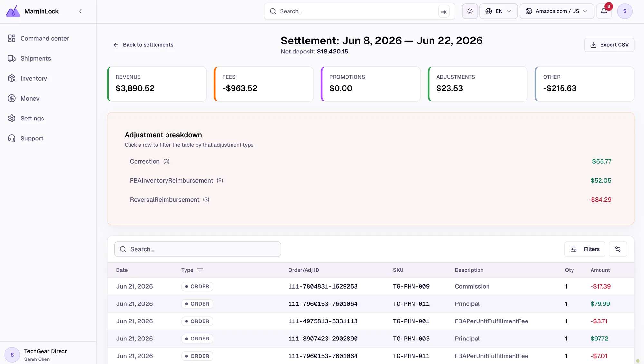Screen dimensions: 644x364
Task: Click order ID 111-4975813-5331113
Action: pyautogui.click(x=323, y=321)
